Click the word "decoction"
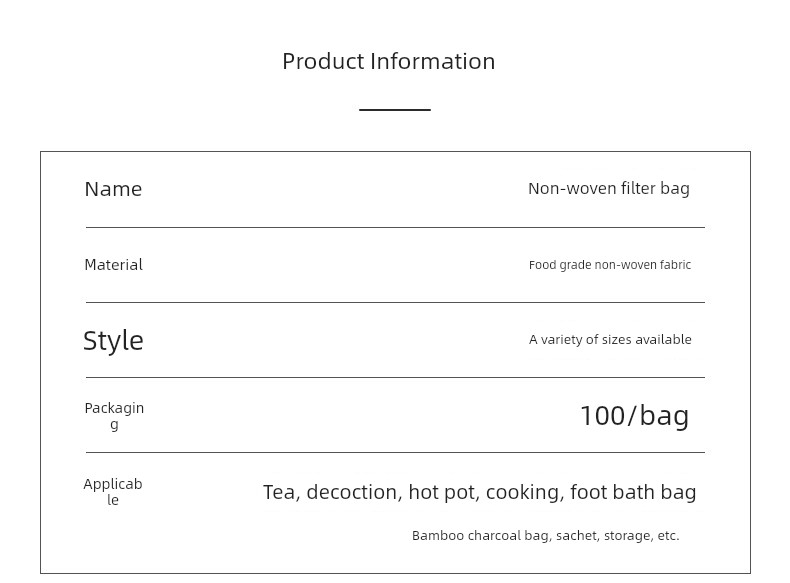The width and height of the screenshot is (790, 583). point(353,492)
